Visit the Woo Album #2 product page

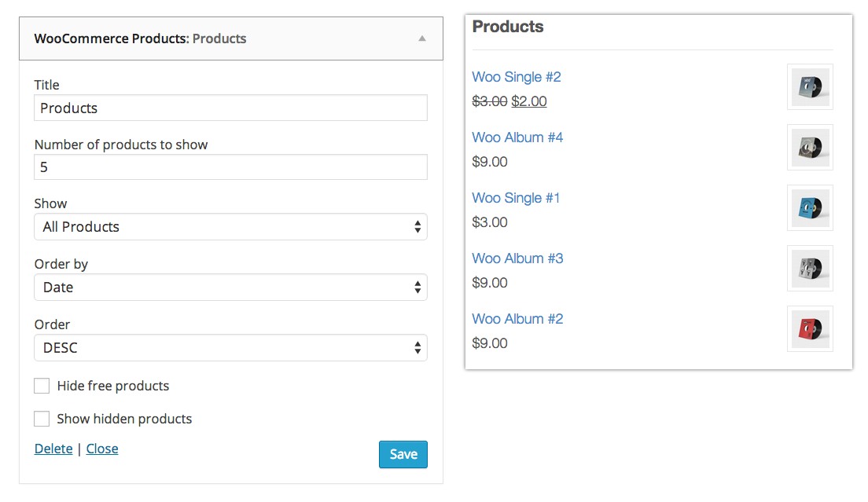pyautogui.click(x=517, y=318)
